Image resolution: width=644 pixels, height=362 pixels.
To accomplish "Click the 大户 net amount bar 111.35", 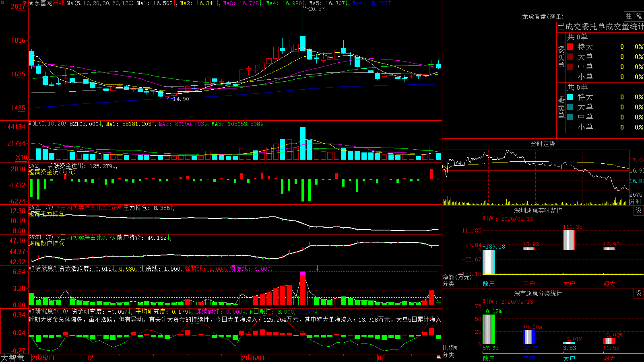I will [569, 240].
